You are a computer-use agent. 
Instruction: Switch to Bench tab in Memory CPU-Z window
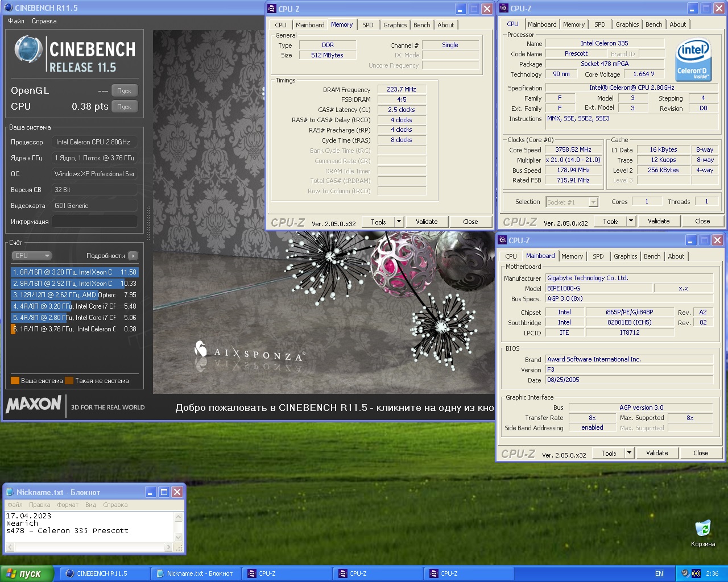click(x=422, y=25)
